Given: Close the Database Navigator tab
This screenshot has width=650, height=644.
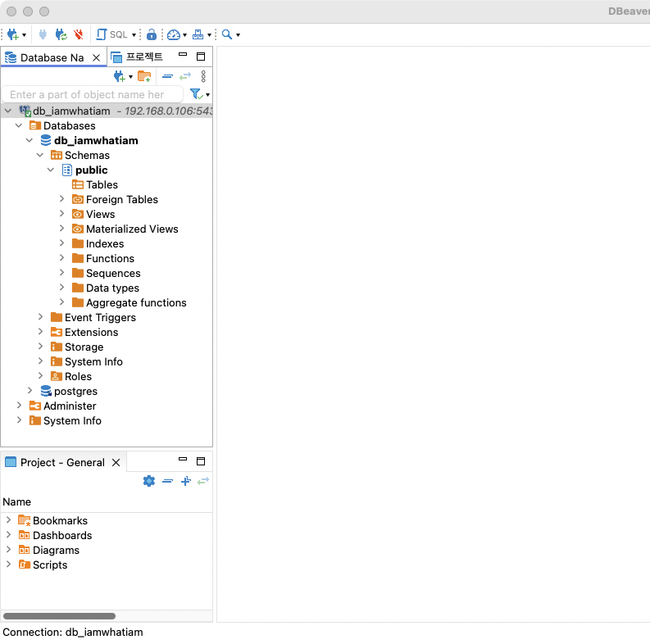Looking at the screenshot, I should click(x=96, y=57).
